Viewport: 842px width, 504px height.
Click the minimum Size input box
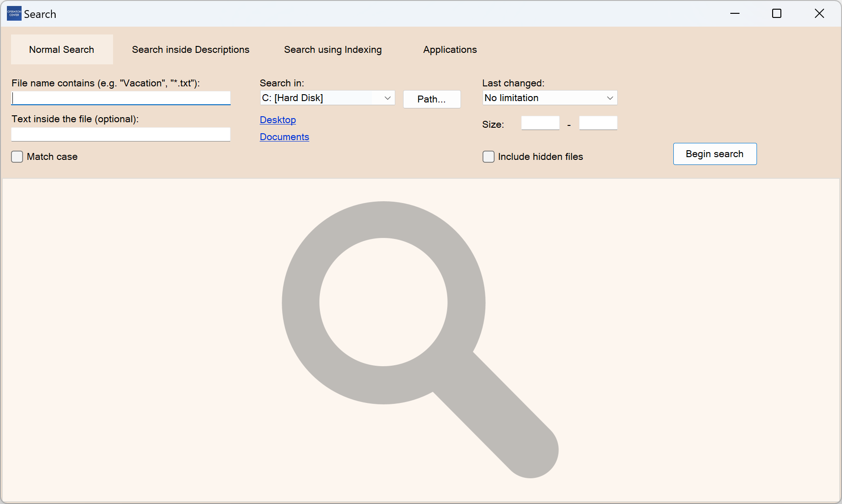point(540,123)
